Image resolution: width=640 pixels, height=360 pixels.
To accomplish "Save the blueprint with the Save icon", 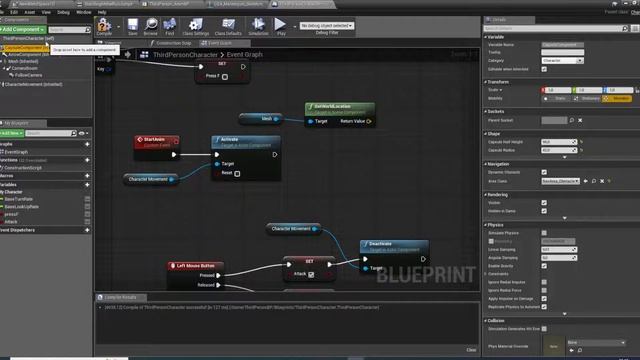I will (133, 27).
